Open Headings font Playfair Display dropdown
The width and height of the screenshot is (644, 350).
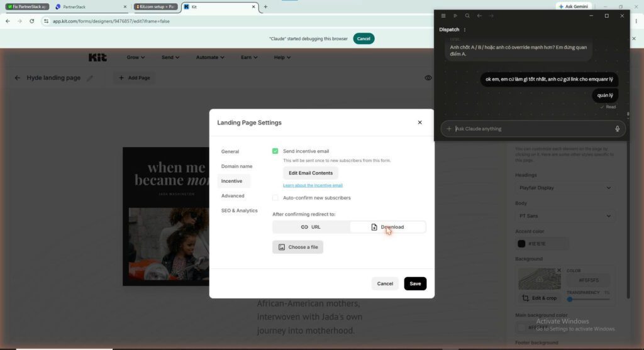tap(565, 187)
